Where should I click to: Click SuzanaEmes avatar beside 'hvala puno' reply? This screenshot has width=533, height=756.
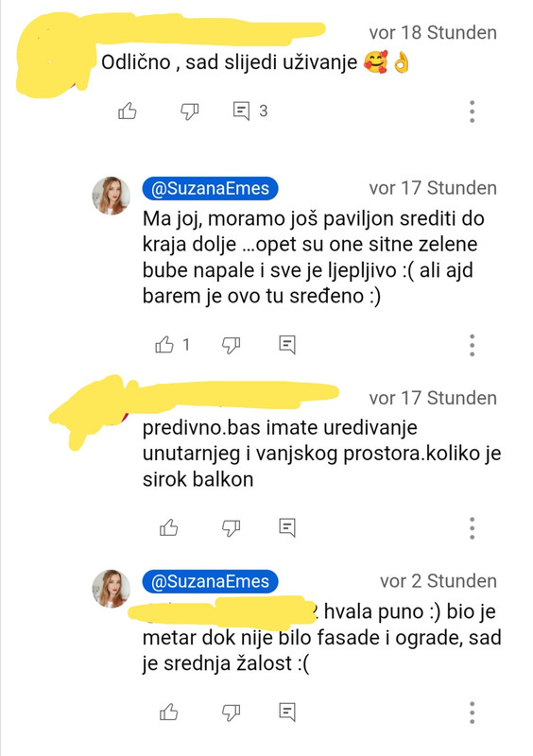(x=112, y=589)
